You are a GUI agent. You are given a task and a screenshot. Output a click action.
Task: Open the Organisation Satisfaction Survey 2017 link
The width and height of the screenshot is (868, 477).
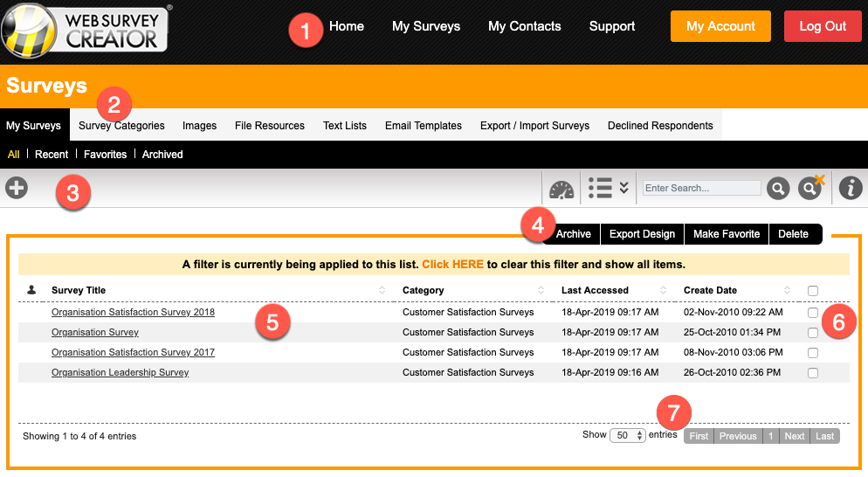(133, 353)
